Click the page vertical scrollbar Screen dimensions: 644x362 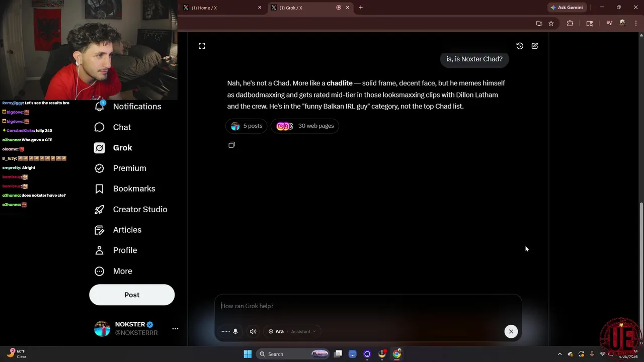pos(641,271)
